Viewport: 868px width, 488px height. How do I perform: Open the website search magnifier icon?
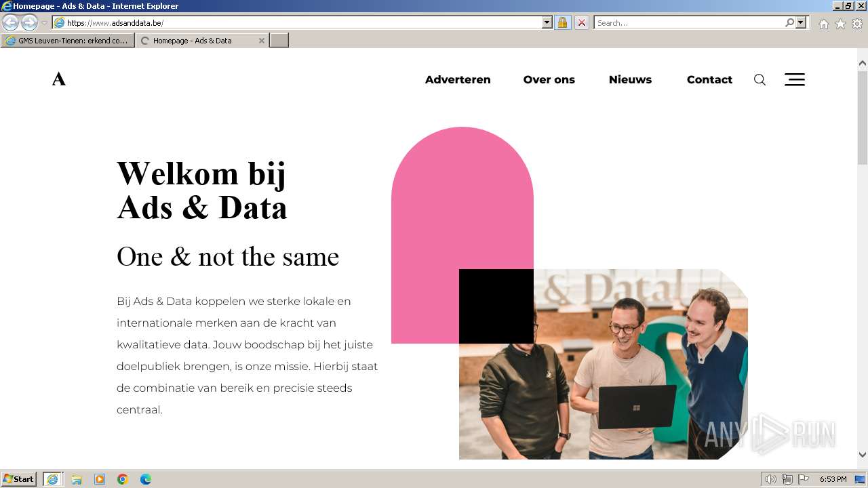pos(759,80)
